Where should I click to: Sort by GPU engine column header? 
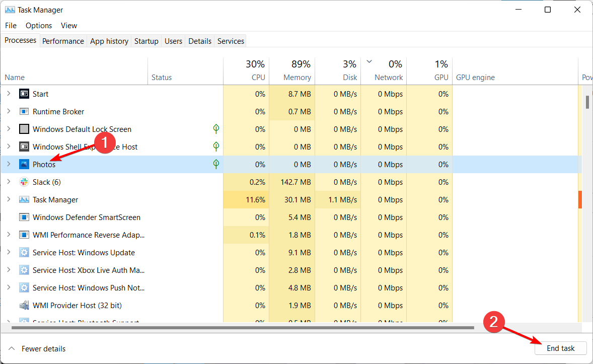tap(515, 71)
